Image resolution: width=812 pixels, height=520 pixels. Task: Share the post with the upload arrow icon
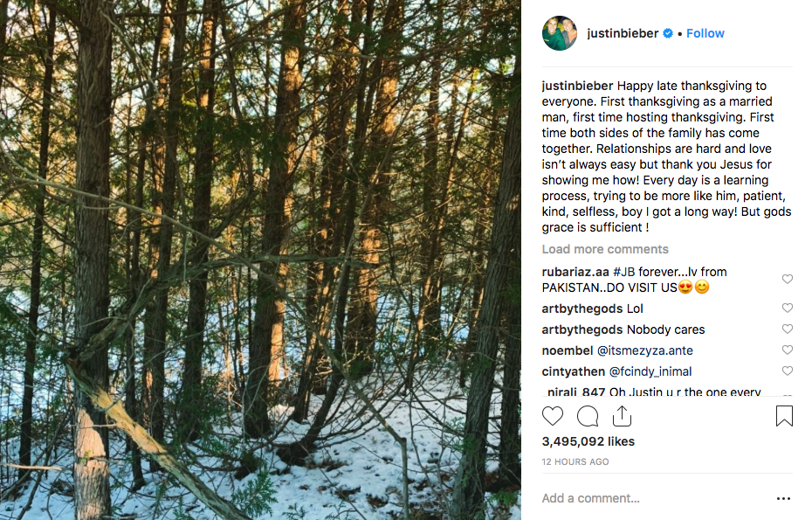[x=622, y=416]
